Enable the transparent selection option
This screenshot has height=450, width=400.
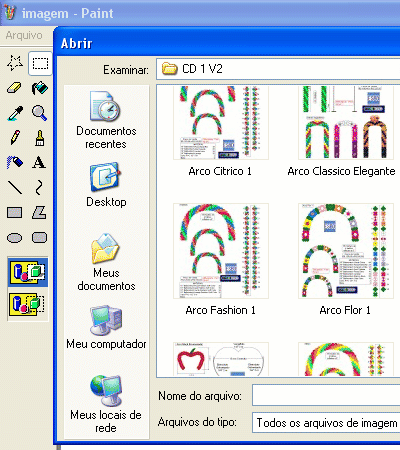[x=28, y=304]
